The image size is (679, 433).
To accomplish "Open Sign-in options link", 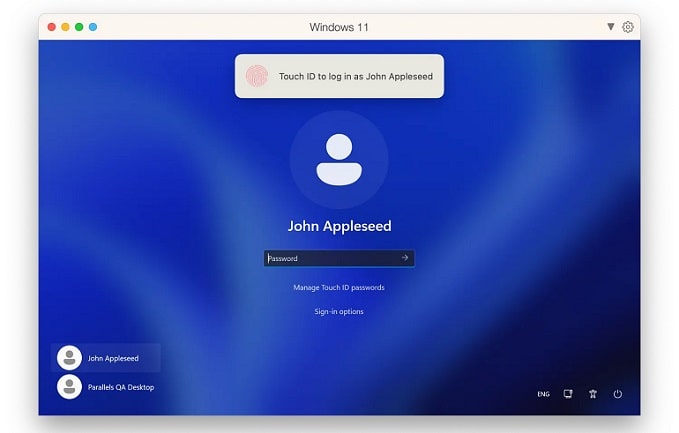I will click(x=339, y=311).
